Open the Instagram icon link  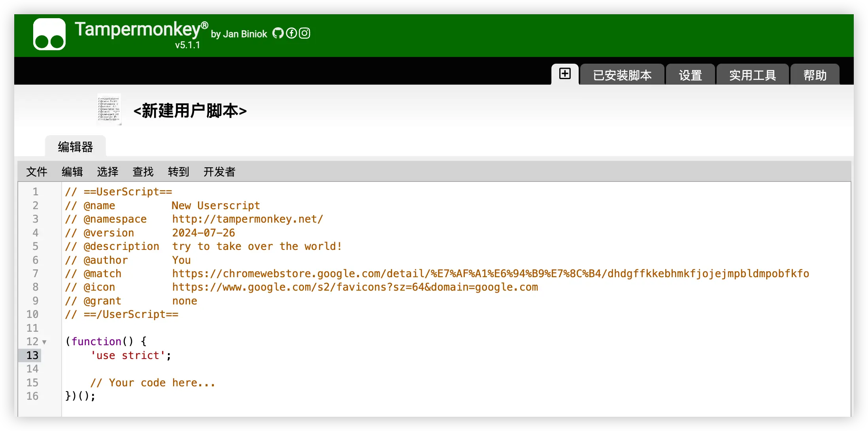304,33
